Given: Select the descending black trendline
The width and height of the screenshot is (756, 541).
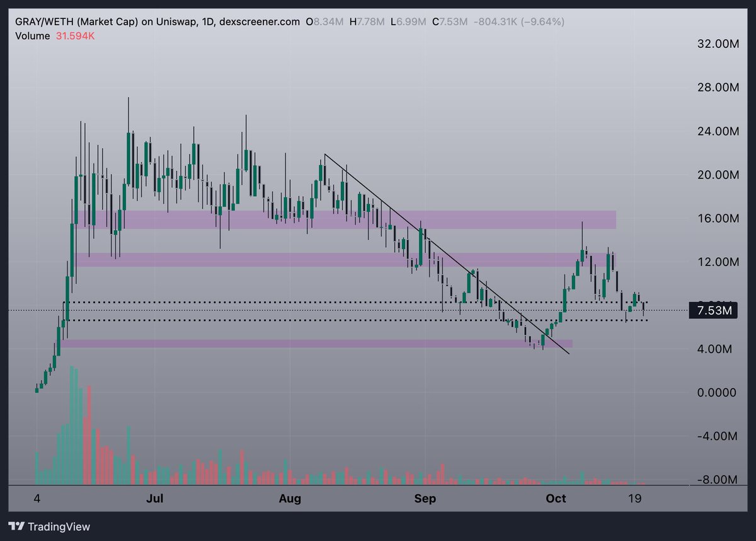Looking at the screenshot, I should pyautogui.click(x=447, y=254).
